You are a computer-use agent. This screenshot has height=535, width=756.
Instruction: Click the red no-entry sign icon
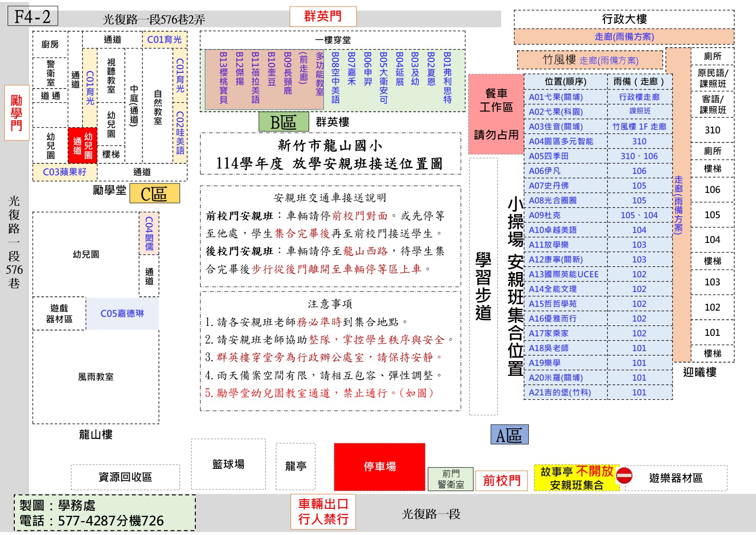pos(624,475)
